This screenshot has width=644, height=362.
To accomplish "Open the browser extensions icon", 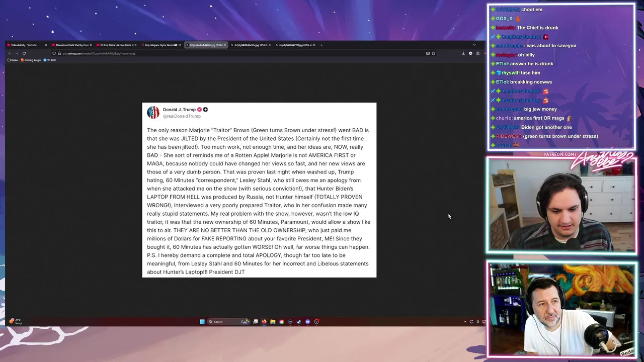I will pos(478,53).
